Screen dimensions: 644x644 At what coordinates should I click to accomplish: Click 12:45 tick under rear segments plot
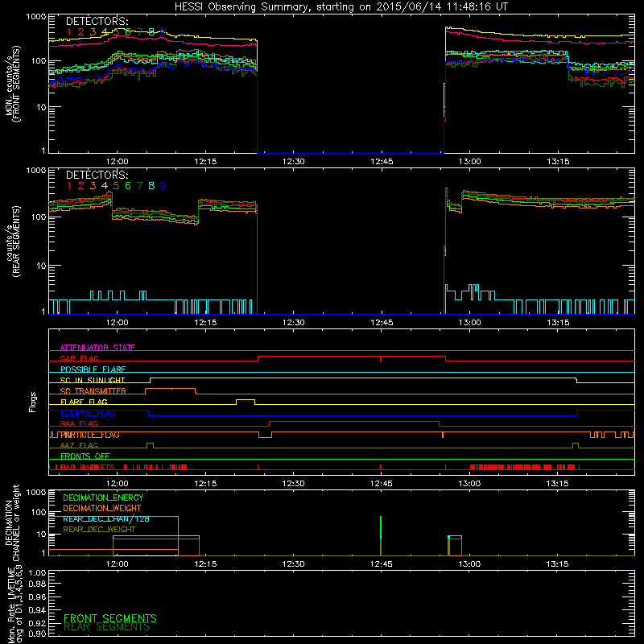click(x=382, y=323)
